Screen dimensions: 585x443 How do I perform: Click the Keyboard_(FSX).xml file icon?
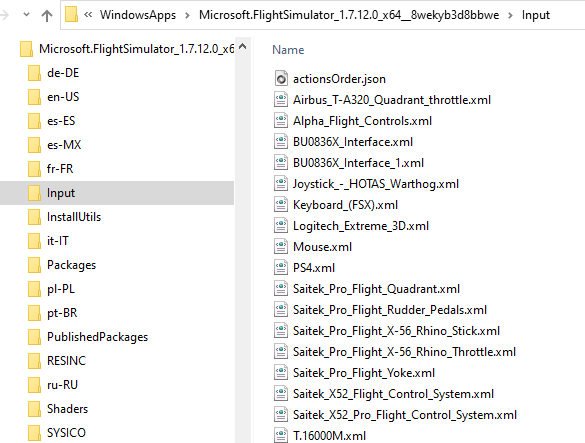[281, 205]
